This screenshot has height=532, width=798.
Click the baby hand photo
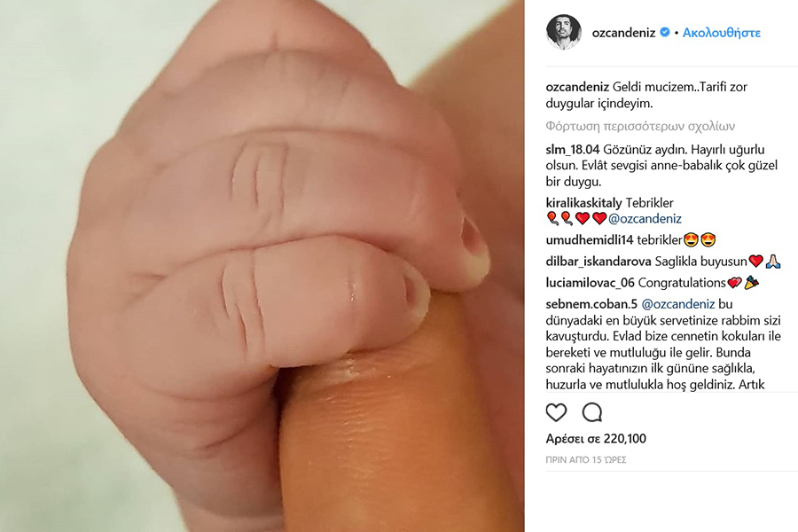tap(262, 266)
